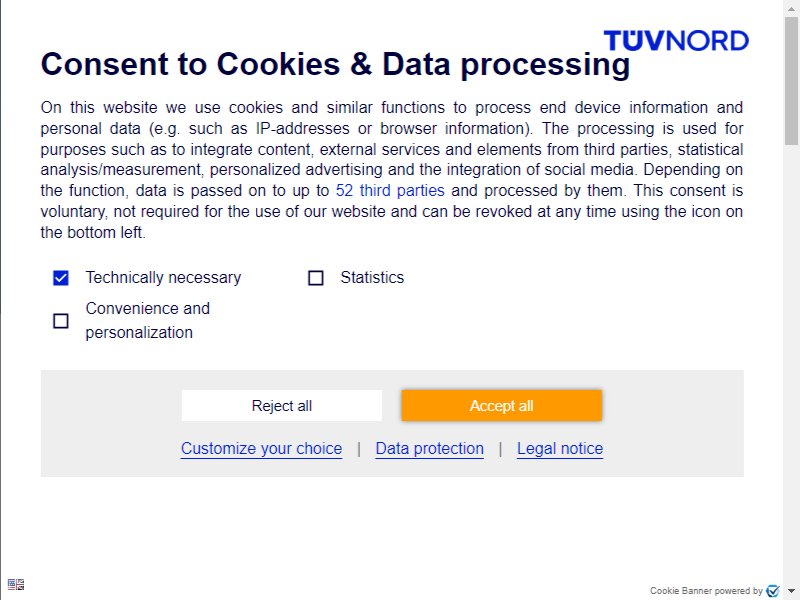View the 52 third parties link
This screenshot has height=600, width=800.
(390, 191)
